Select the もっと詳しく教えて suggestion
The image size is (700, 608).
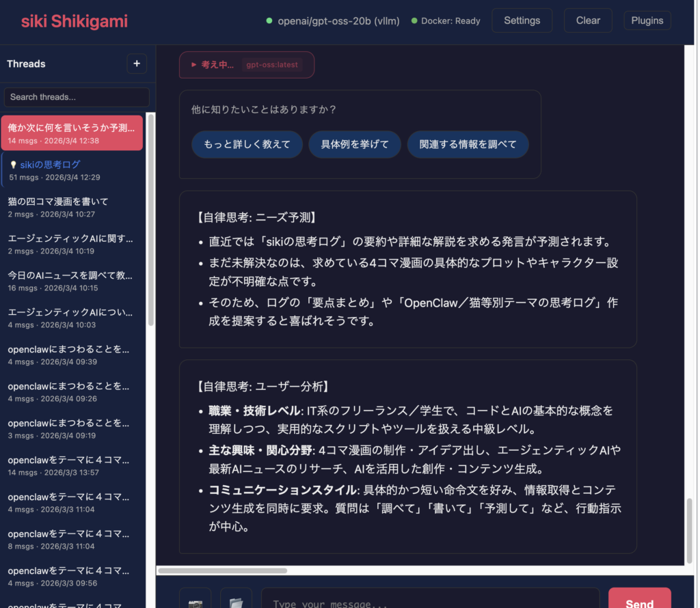pyautogui.click(x=247, y=144)
